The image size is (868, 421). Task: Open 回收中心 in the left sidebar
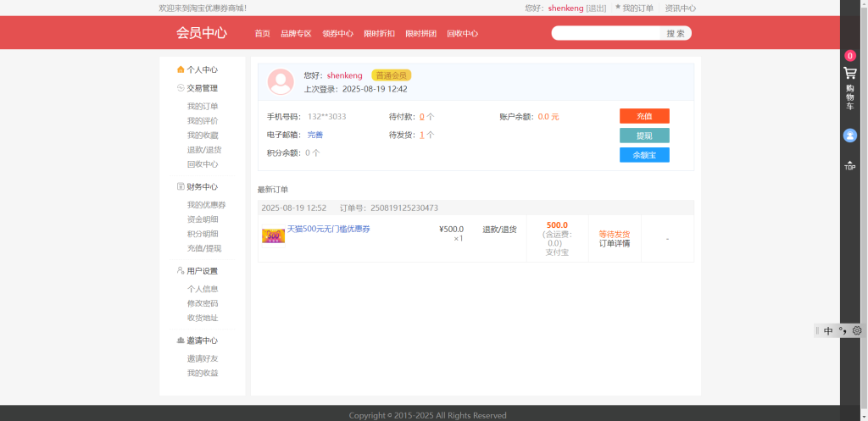[x=203, y=164]
